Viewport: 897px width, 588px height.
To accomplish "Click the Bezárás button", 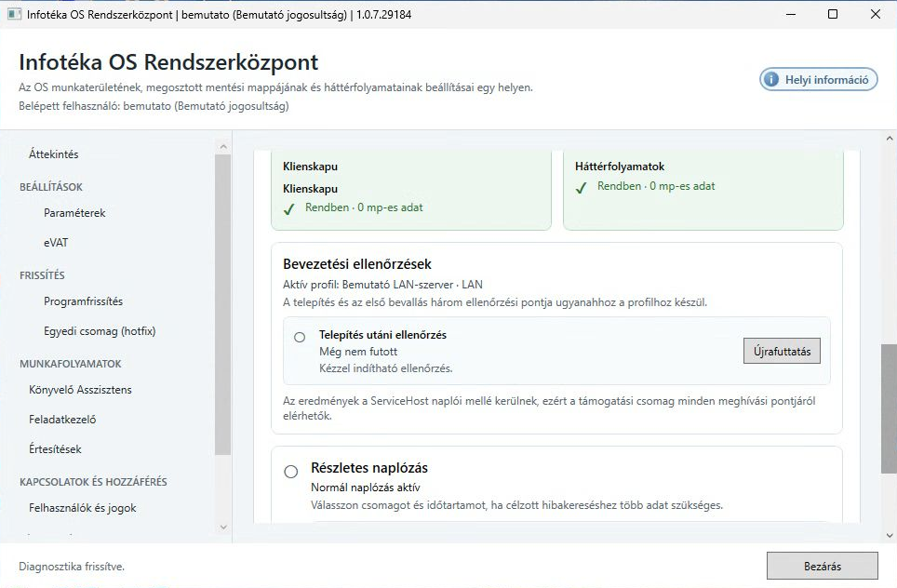I will pos(822,567).
